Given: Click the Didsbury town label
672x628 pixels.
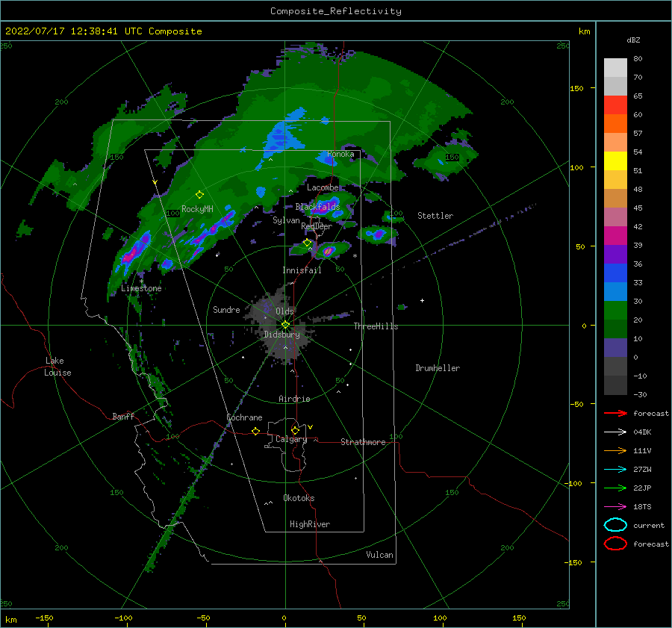Looking at the screenshot, I should [x=281, y=335].
